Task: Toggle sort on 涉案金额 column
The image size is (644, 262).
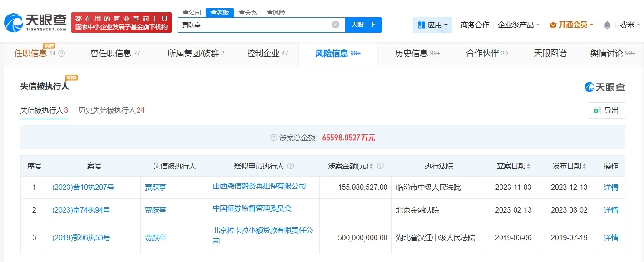Action: click(x=372, y=166)
